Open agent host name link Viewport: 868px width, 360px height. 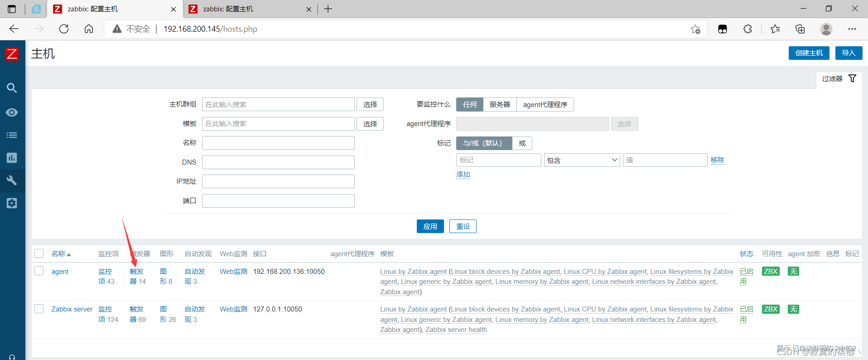click(x=60, y=272)
